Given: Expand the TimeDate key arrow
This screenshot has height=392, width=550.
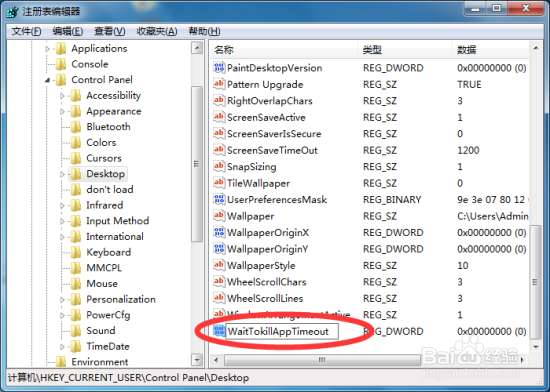Looking at the screenshot, I should [x=62, y=347].
